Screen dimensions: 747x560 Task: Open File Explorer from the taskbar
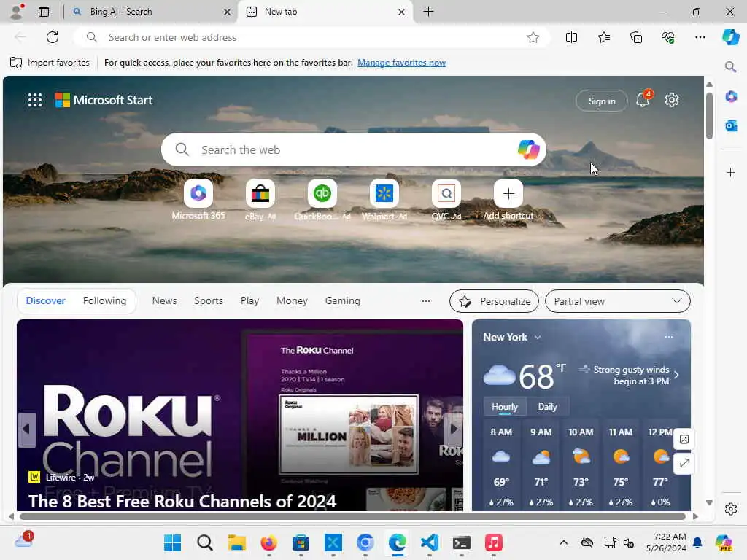[x=237, y=542]
